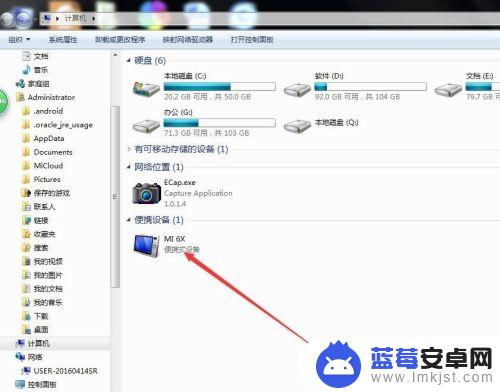This screenshot has height=392, width=500.
Task: Open local disk (C:) drive icon
Action: [x=146, y=89]
